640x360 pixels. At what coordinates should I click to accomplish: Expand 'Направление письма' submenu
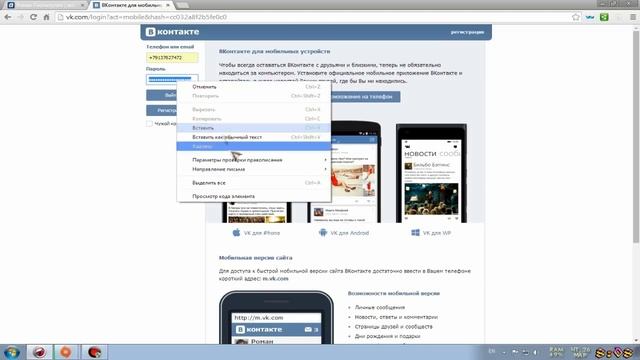tap(253, 169)
